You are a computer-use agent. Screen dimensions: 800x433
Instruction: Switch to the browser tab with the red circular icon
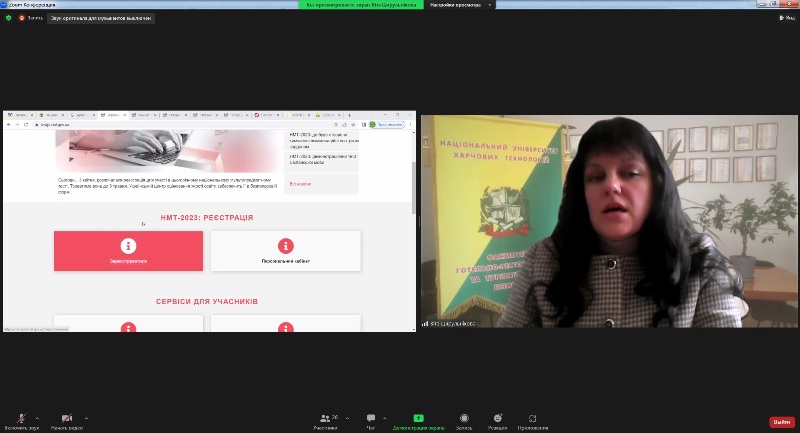pos(267,115)
